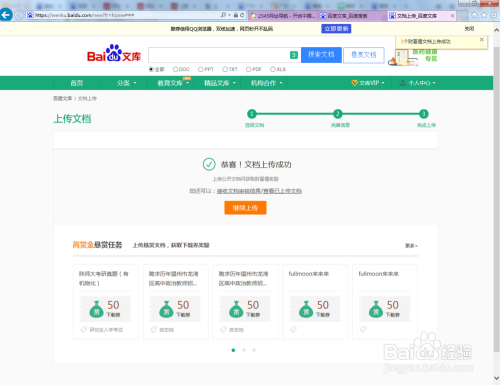
Task: Click the VIP diamond icon in navigation bar
Action: click(354, 83)
